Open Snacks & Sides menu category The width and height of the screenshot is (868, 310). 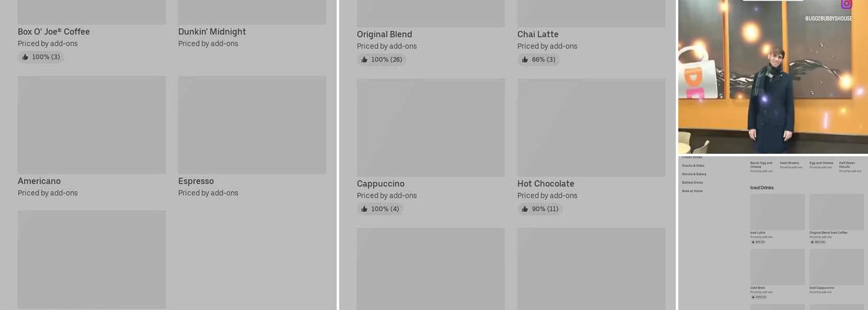[x=693, y=166]
